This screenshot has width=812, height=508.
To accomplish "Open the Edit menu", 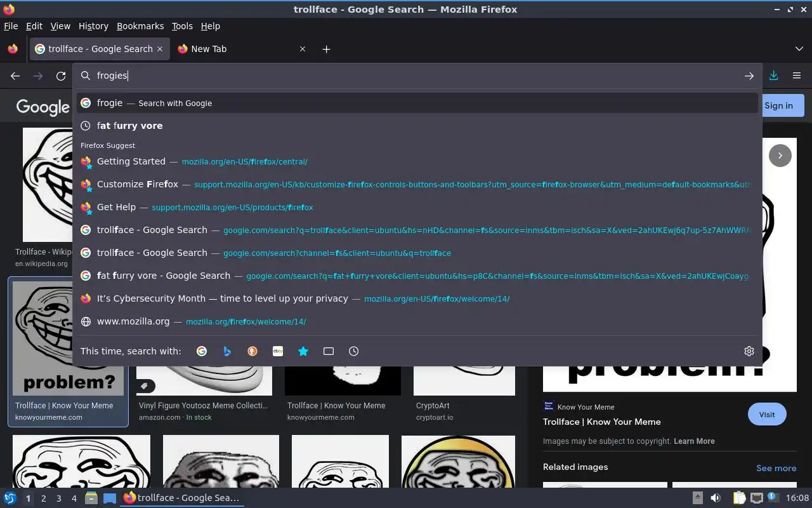I will click(x=34, y=26).
